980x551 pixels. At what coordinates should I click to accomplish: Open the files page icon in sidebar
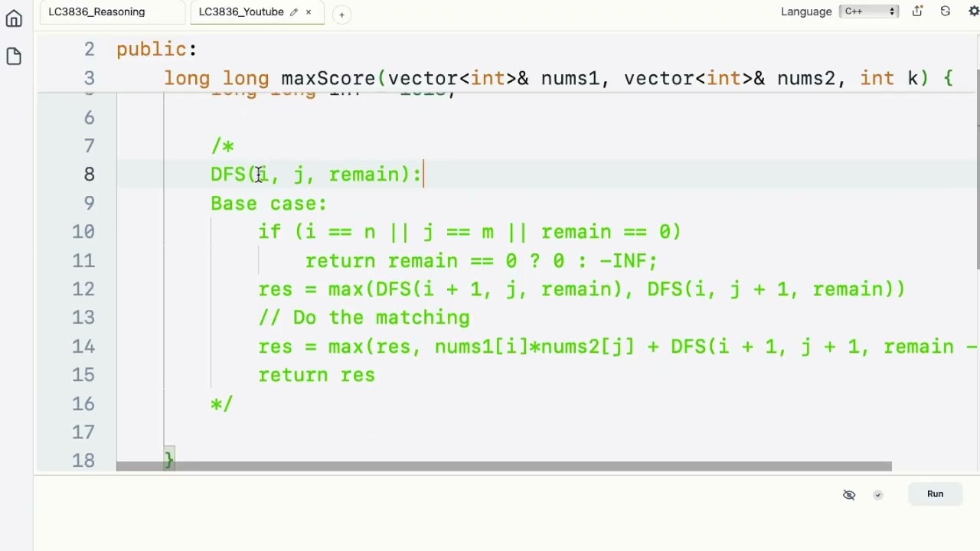coord(14,57)
